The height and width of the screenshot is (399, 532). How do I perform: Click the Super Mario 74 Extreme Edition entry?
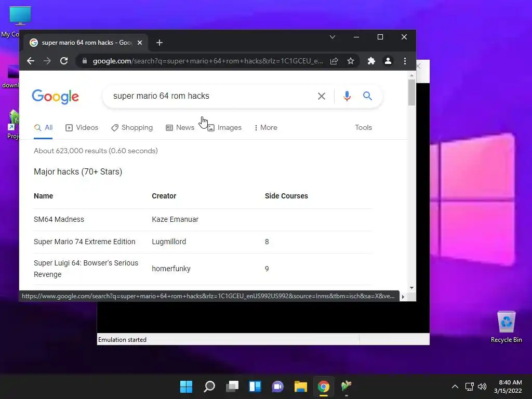coord(85,242)
